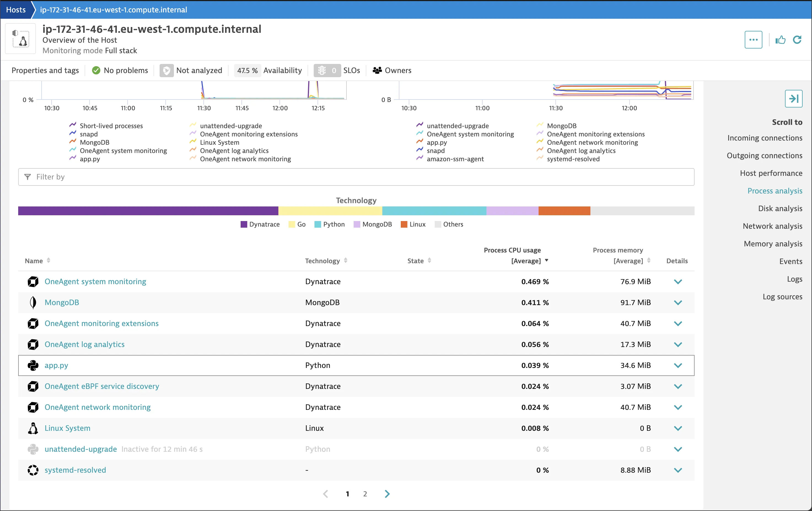
Task: Click the Ubuntu icon beside systemd-resolved
Action: point(33,470)
